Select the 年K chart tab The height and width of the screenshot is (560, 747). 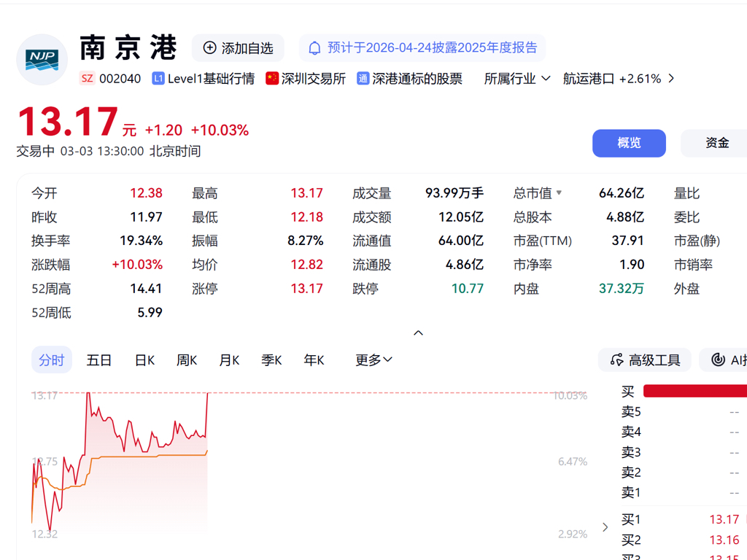(x=314, y=360)
